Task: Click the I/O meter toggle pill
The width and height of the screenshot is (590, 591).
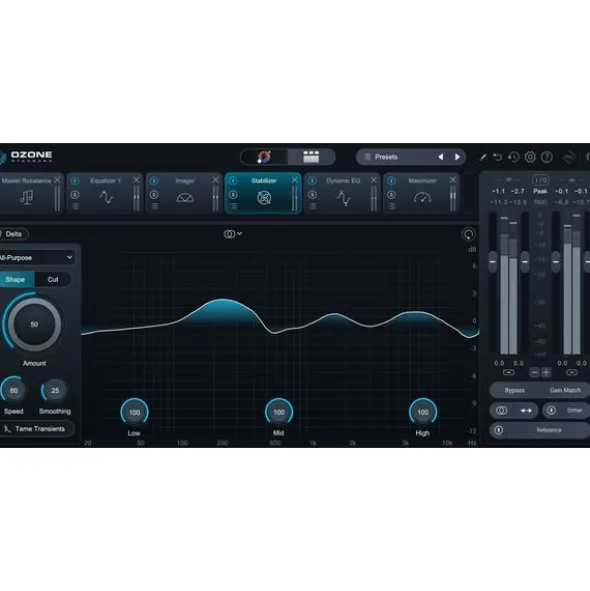Action: 540,180
